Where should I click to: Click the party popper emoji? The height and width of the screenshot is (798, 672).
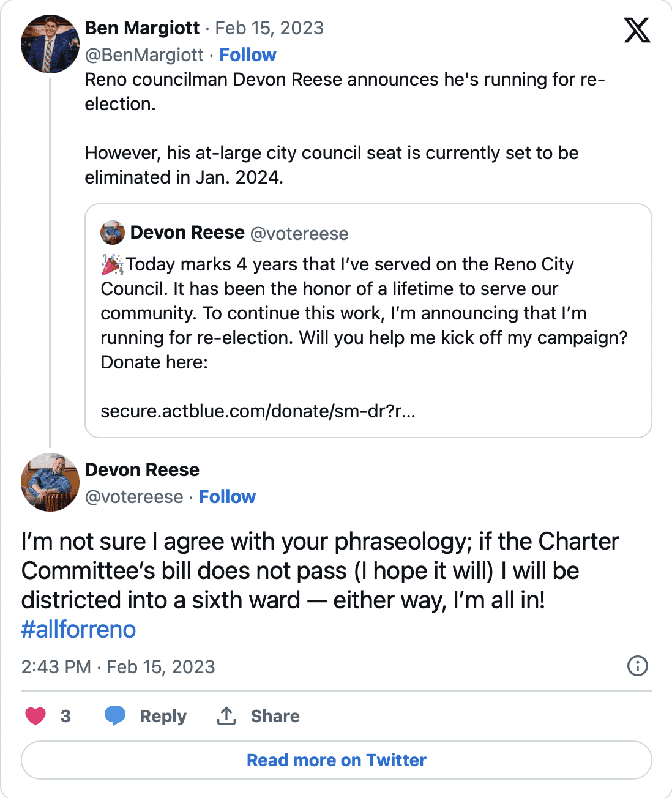tap(113, 264)
